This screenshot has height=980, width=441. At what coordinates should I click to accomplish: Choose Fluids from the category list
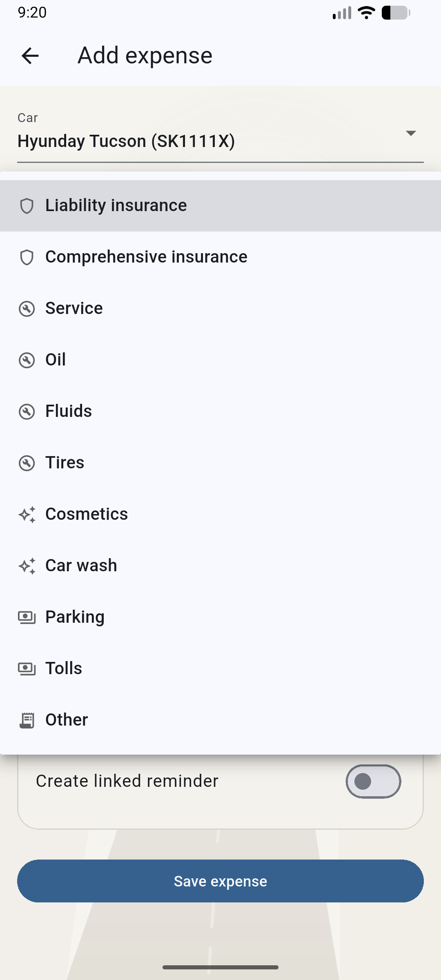[69, 411]
